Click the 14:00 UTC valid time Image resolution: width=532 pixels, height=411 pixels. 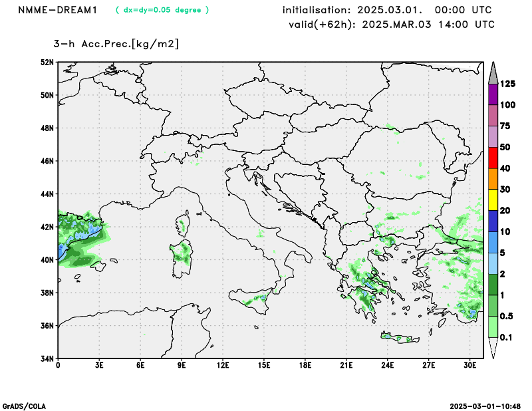click(467, 25)
